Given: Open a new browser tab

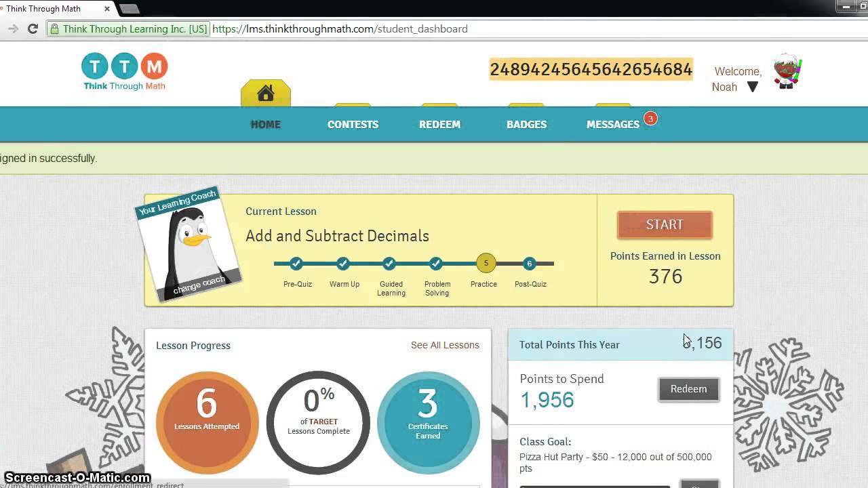Looking at the screenshot, I should [130, 9].
